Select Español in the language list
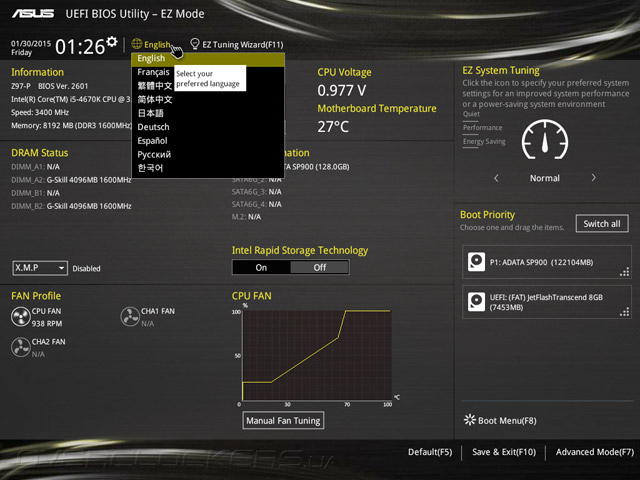Viewport: 640px width, 480px height. [208, 141]
